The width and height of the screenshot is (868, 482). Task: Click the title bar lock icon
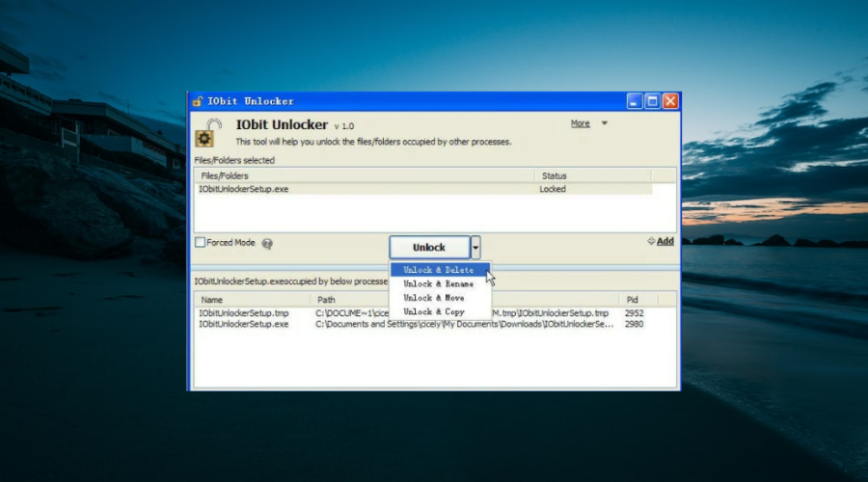(x=198, y=101)
